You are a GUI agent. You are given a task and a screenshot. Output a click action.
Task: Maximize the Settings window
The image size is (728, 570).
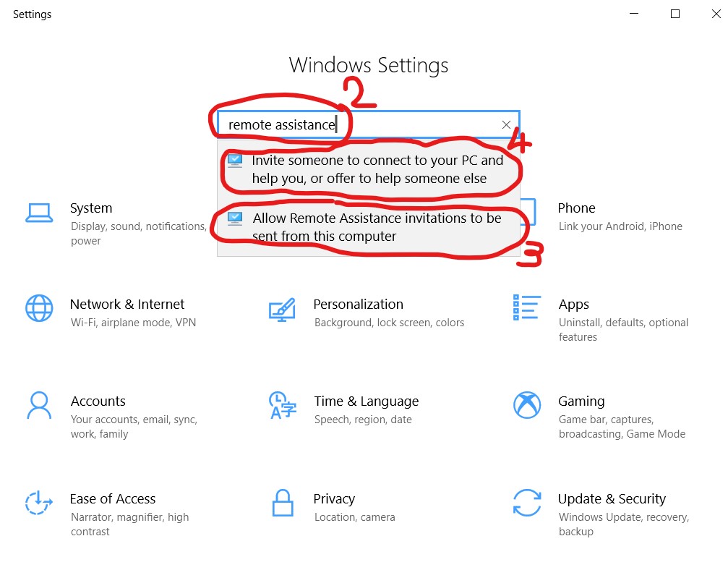[x=675, y=14]
